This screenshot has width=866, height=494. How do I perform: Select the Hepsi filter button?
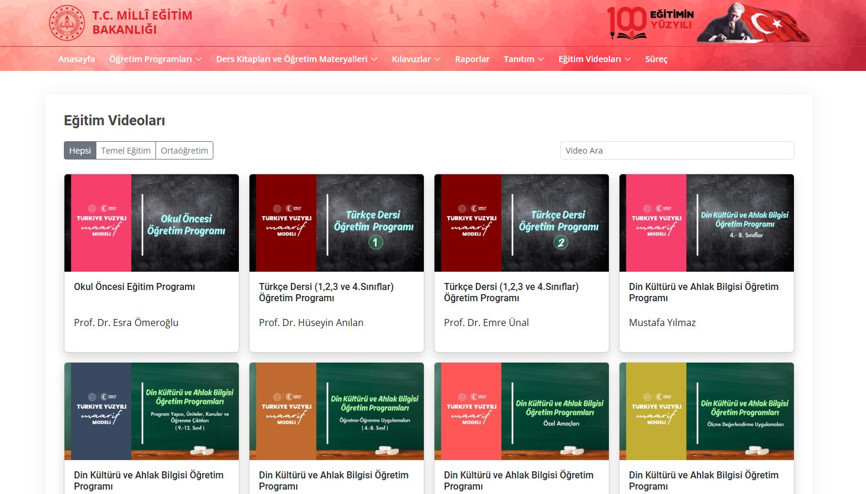click(80, 151)
